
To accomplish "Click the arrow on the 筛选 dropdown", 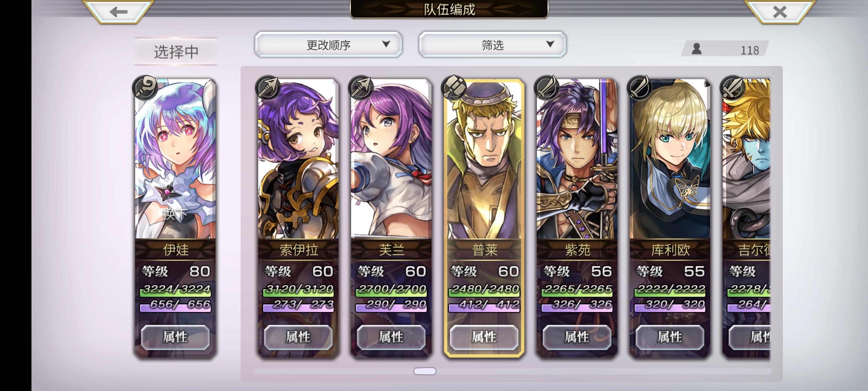I will pyautogui.click(x=550, y=44).
